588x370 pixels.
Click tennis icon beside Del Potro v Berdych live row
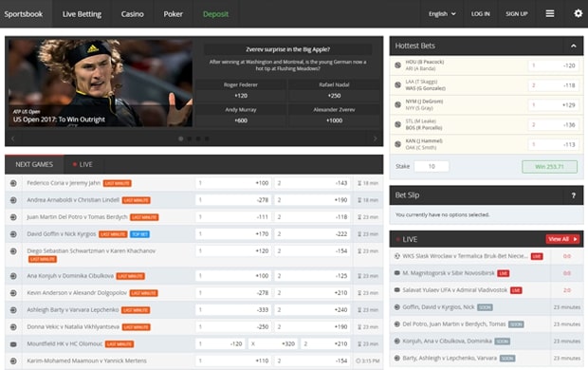(x=396, y=324)
